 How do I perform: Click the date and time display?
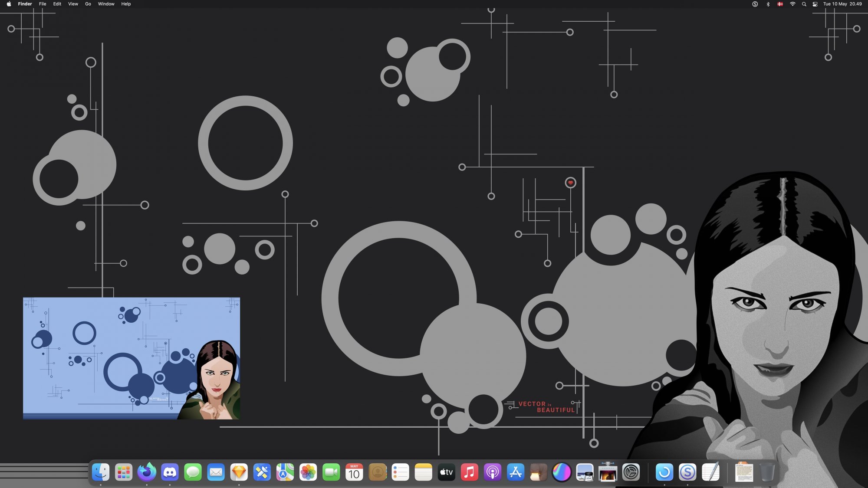(x=842, y=4)
